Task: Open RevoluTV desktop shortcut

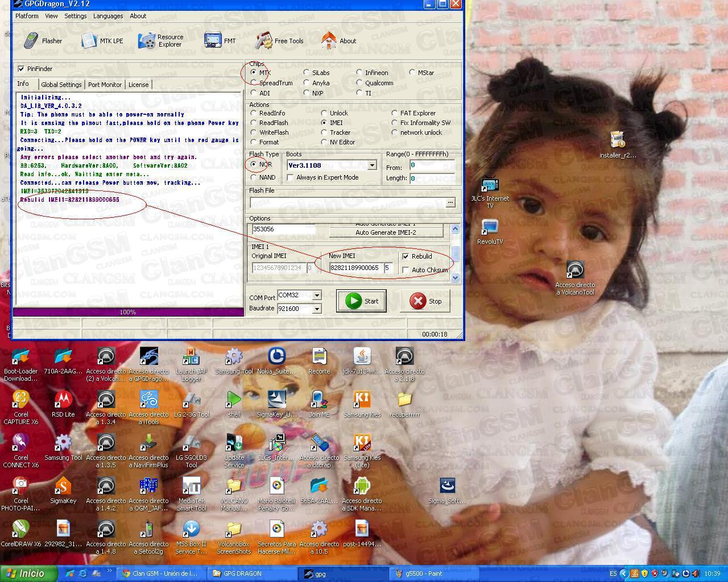Action: point(490,232)
